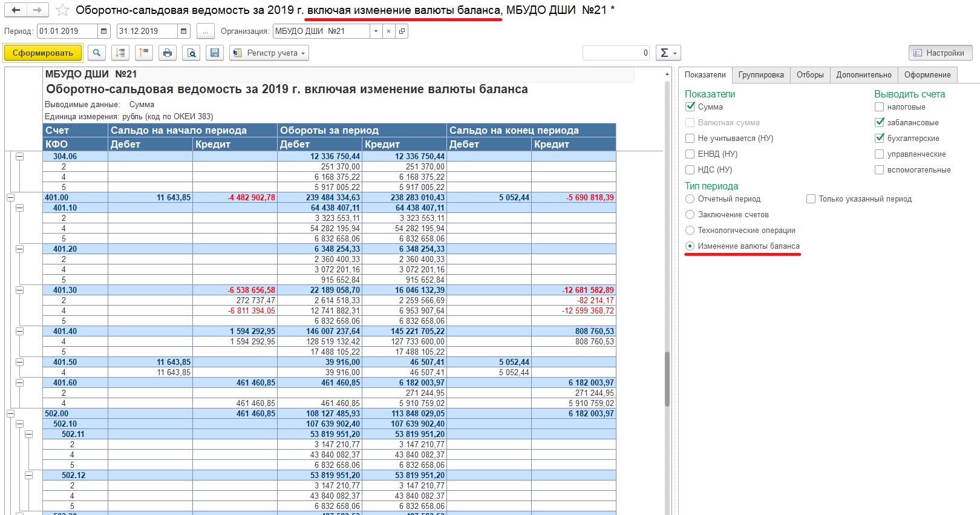Open the 'Регистр учета' dropdown
This screenshot has width=980, height=515.
270,53
